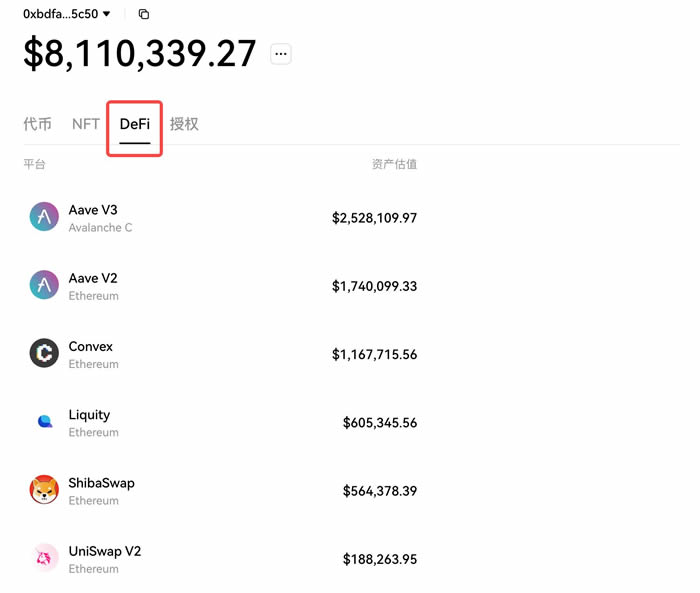Open the Aave V3 platform name
Image resolution: width=700 pixels, height=593 pixels.
click(x=93, y=210)
